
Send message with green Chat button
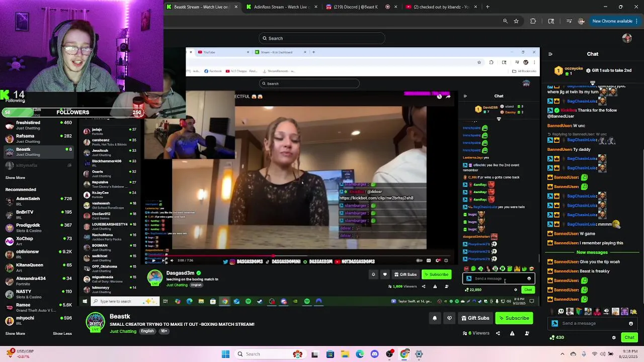[x=629, y=337]
